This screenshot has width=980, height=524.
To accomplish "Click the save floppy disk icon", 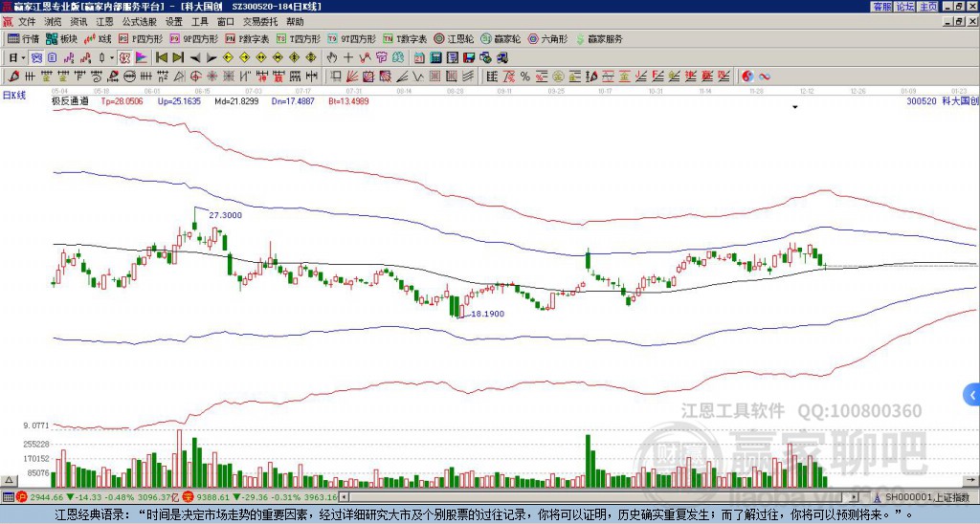I will (x=469, y=58).
